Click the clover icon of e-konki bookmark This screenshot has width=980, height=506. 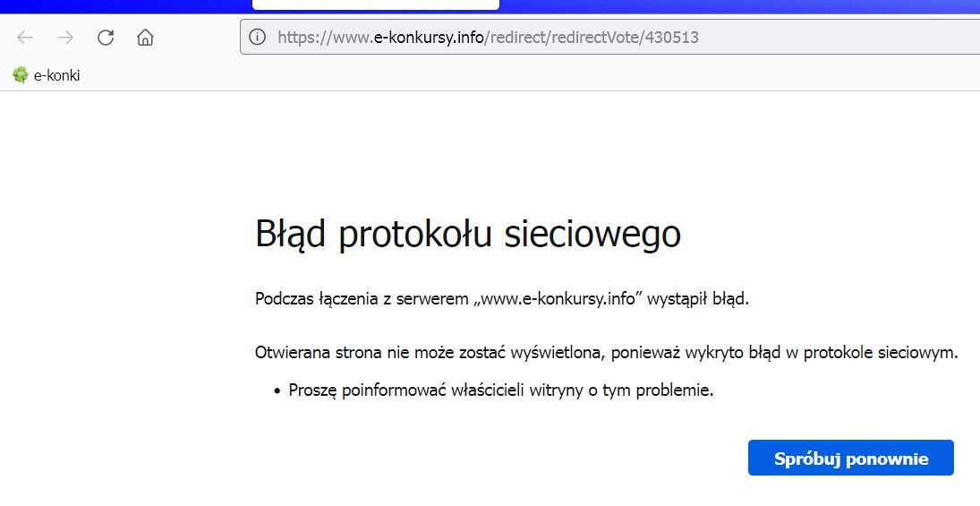click(20, 75)
